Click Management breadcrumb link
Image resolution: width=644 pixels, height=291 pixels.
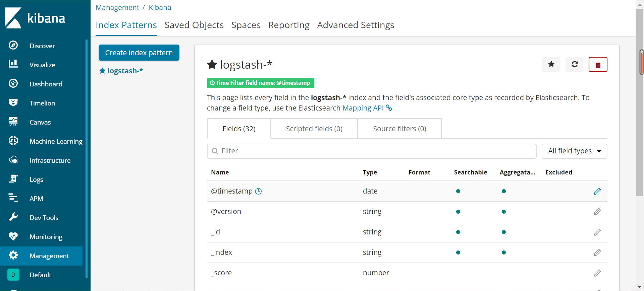click(117, 7)
